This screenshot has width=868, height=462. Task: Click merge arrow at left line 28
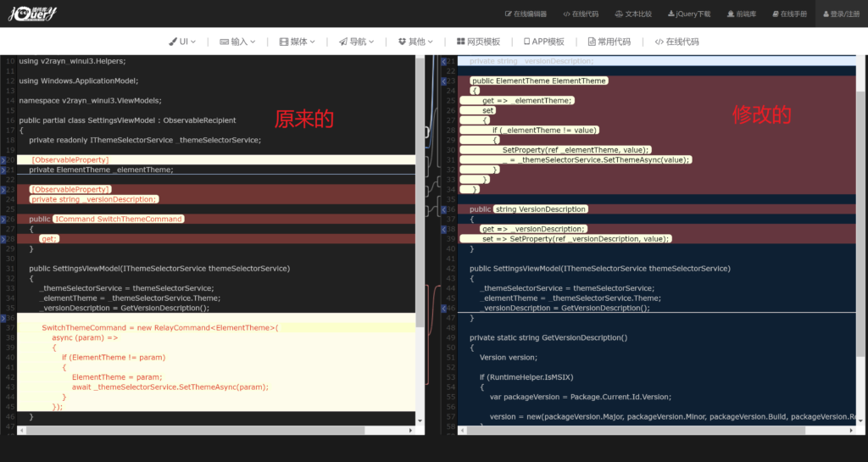pos(3,240)
